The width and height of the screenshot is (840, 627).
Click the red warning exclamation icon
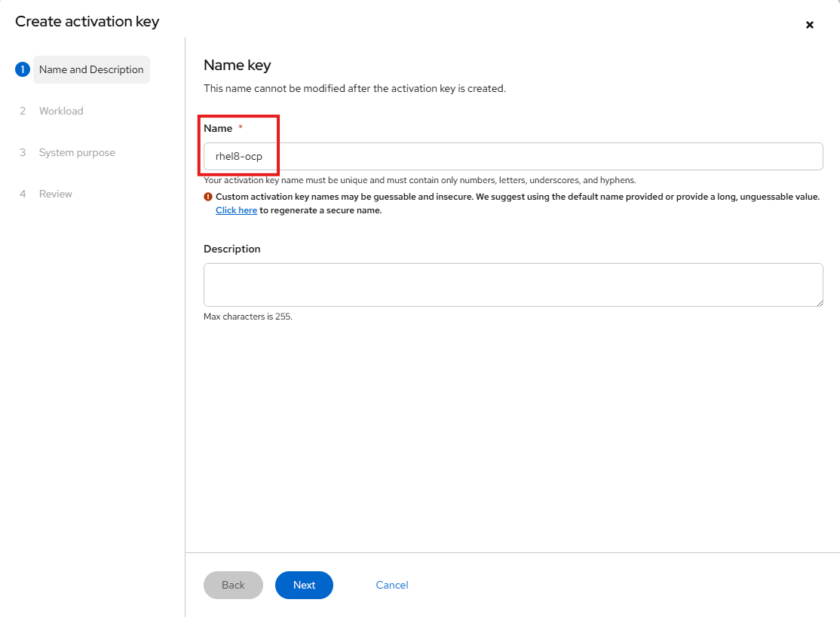pyautogui.click(x=208, y=197)
